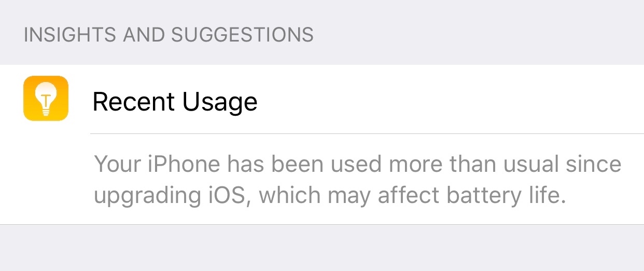
Task: Click the divider line under Recent Usage
Action: 367,133
